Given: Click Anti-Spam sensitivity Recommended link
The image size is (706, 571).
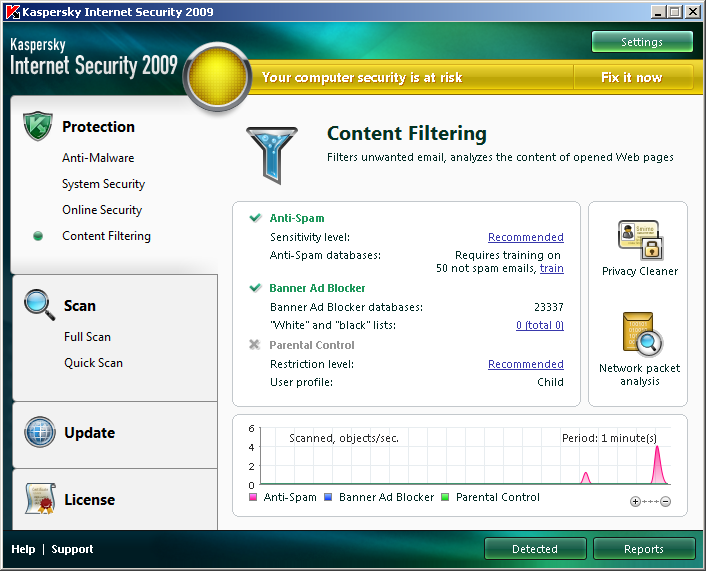Looking at the screenshot, I should tap(526, 237).
